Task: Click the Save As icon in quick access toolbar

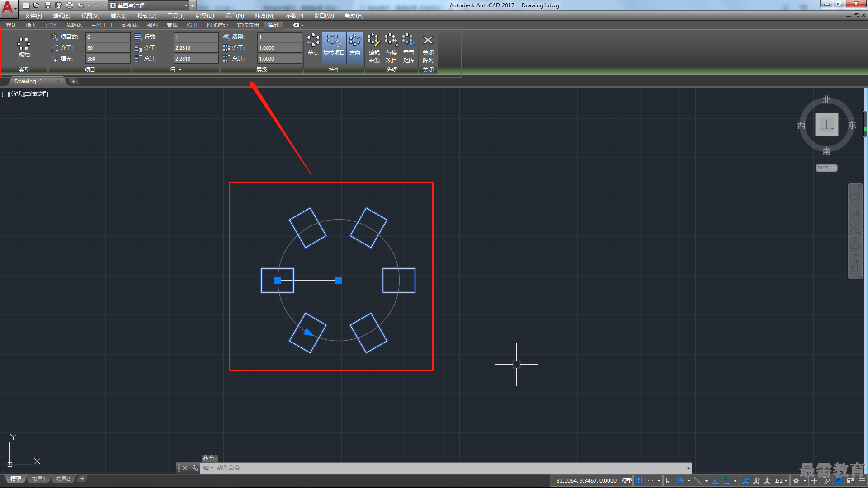Action: (x=59, y=5)
